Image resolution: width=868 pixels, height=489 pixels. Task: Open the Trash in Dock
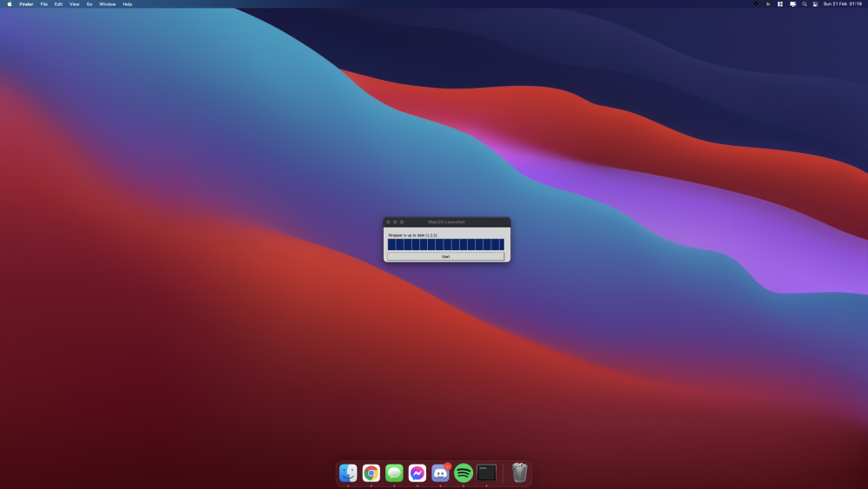519,472
